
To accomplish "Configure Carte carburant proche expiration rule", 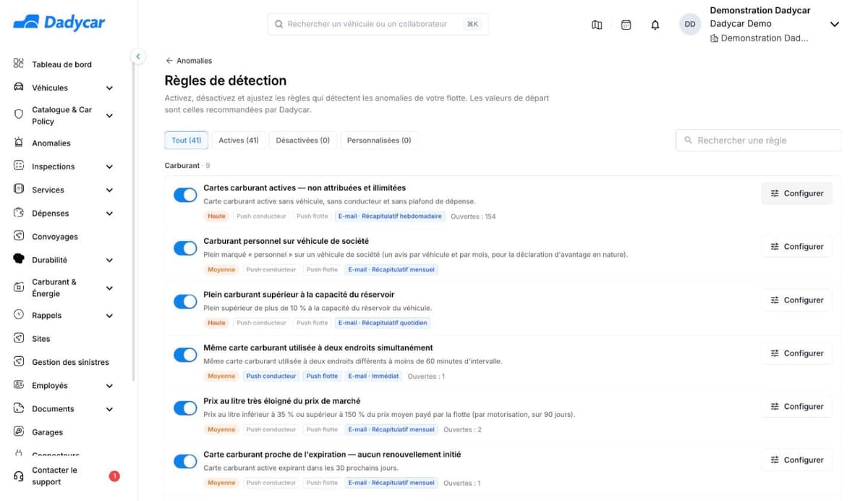I will pos(796,460).
